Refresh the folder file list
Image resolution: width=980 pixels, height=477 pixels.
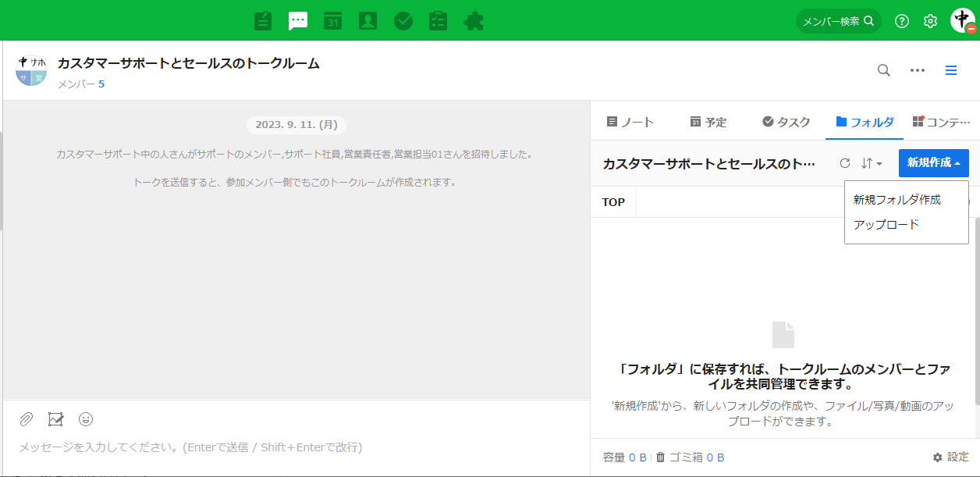(x=844, y=163)
